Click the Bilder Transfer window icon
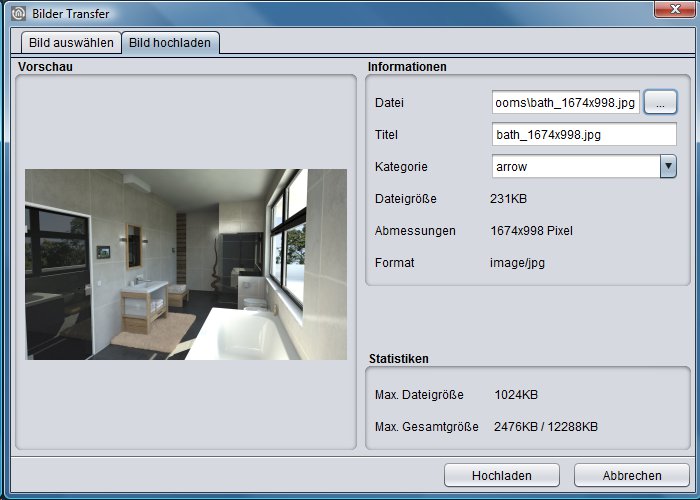The width and height of the screenshot is (700, 500). click(18, 13)
